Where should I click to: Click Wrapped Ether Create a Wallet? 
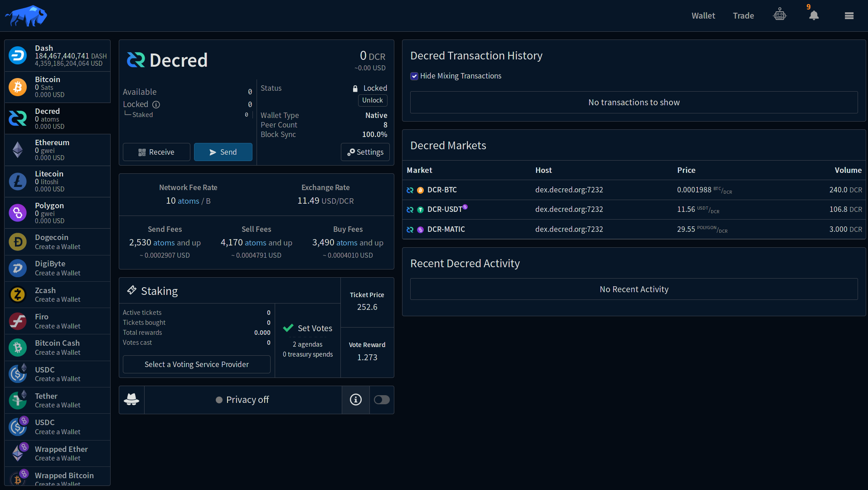pyautogui.click(x=58, y=458)
